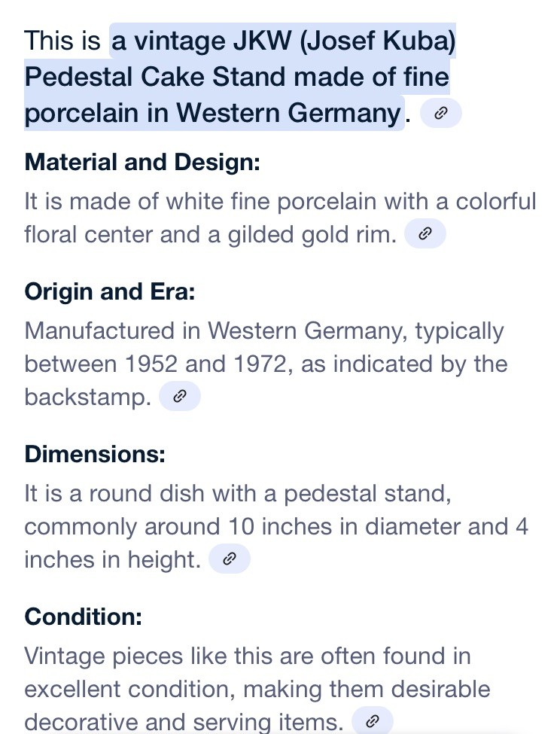Open source link after Western Germany sentence
Viewport: 560px width, 734px height.
pyautogui.click(x=441, y=113)
